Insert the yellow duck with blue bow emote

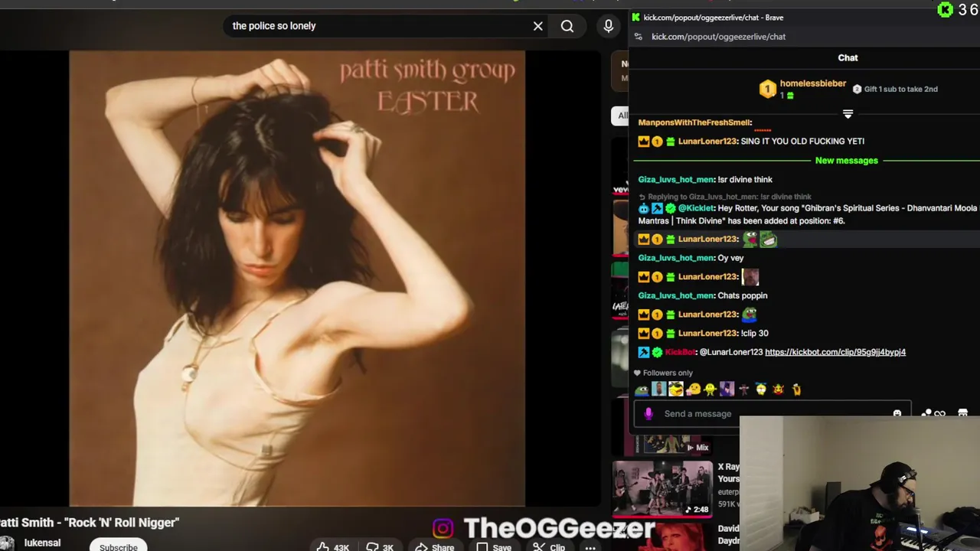point(761,390)
